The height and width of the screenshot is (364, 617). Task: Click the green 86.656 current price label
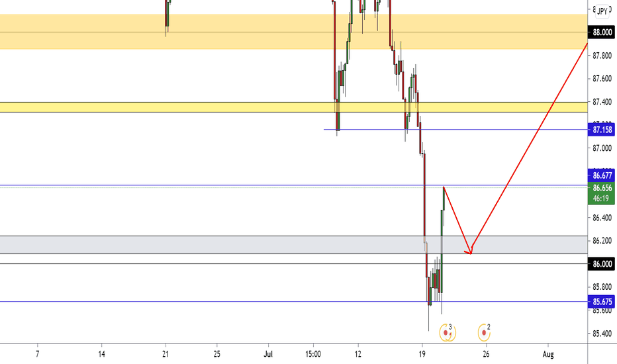[602, 188]
